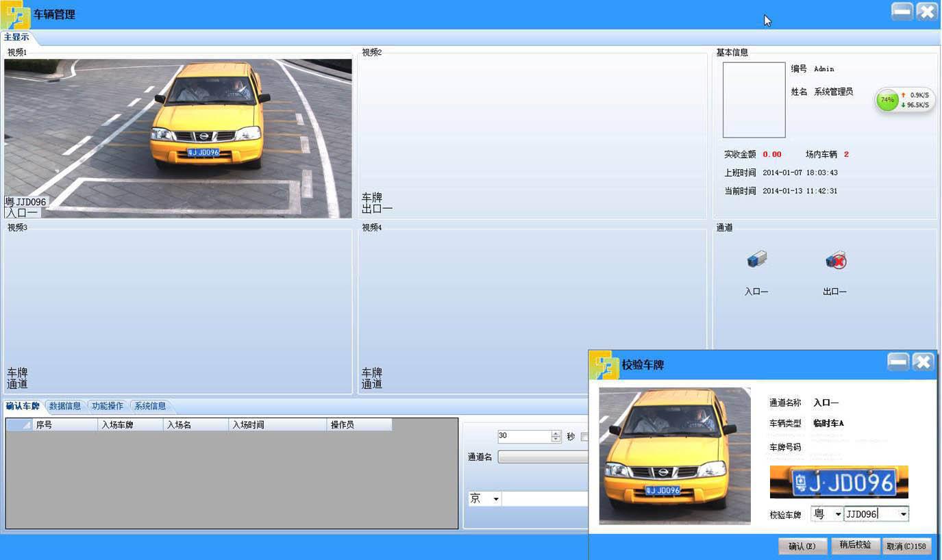Expand the JJD096 plate number dropdown

(x=903, y=514)
